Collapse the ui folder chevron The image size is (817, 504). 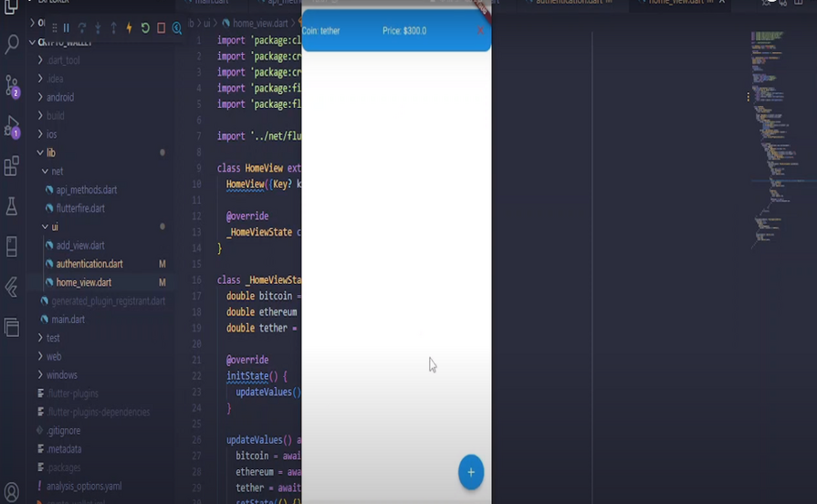coord(45,226)
